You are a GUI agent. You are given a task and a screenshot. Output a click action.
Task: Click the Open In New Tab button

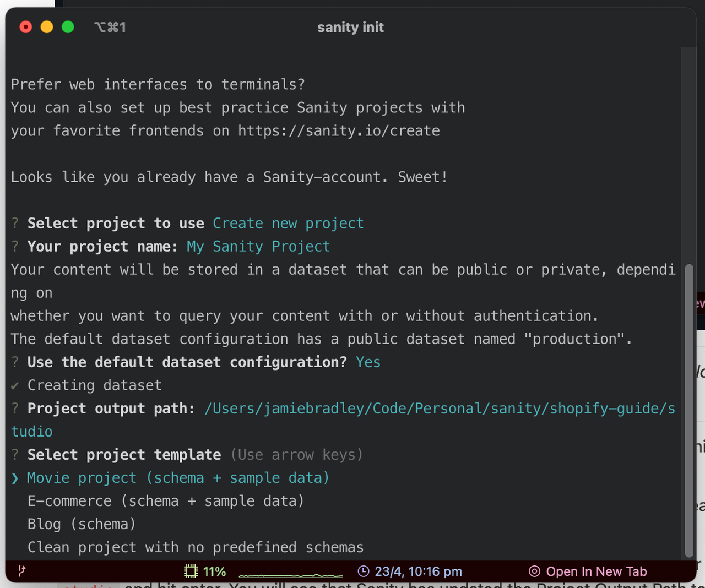coord(596,571)
